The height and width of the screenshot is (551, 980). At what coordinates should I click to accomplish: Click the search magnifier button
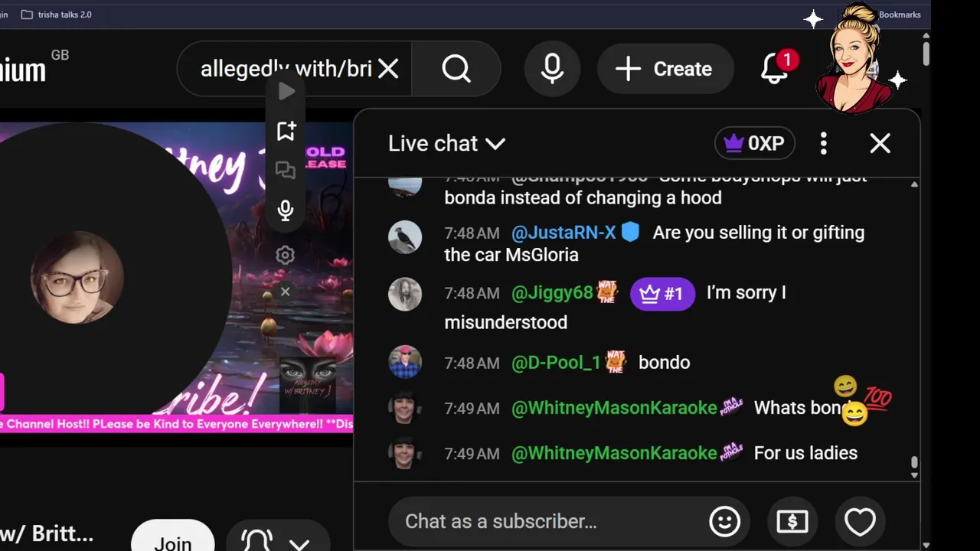pos(456,69)
